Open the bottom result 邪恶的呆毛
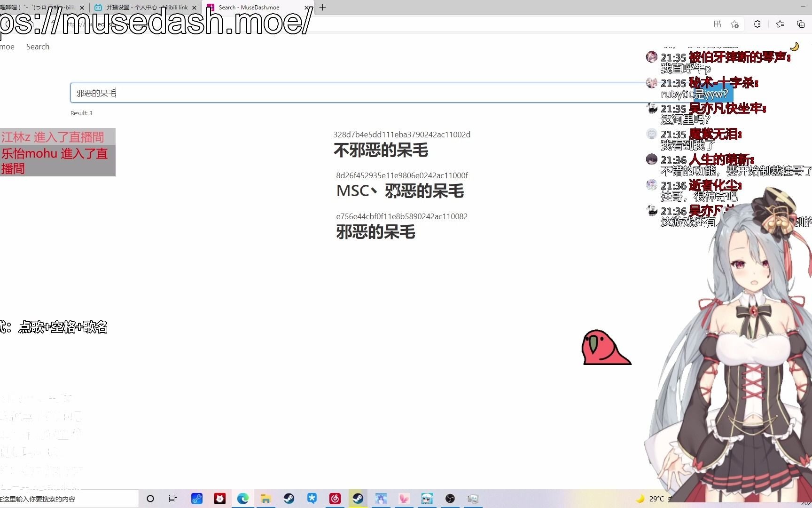 click(x=375, y=232)
